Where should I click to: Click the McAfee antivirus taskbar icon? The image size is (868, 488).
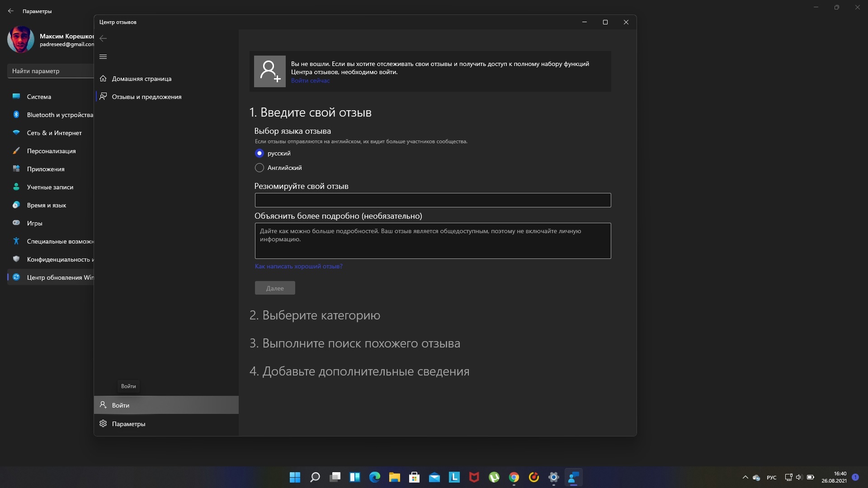[474, 477]
